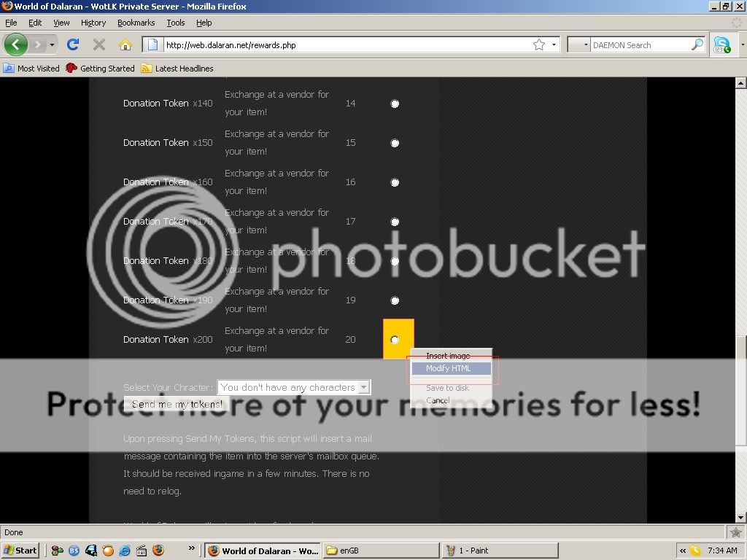The width and height of the screenshot is (747, 560).
Task: Switch to the 1 - Paint taskbar window
Action: tap(500, 551)
